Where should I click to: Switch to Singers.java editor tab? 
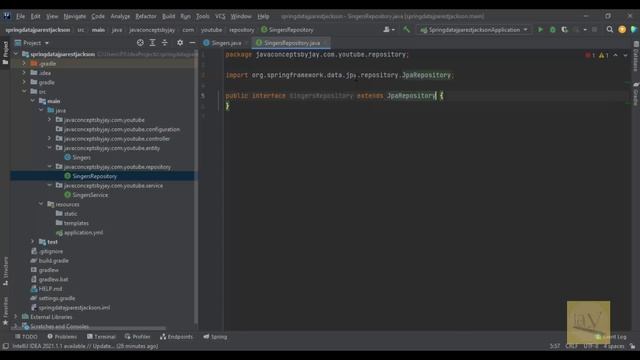(x=226, y=43)
